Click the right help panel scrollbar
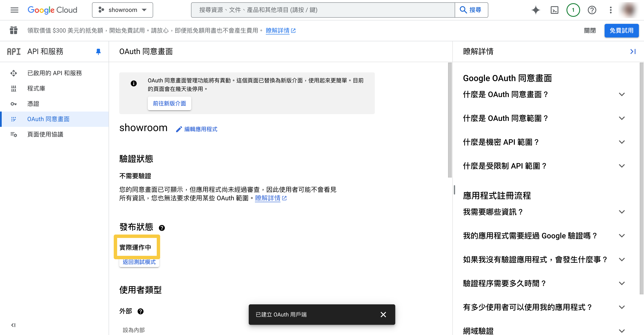Viewport: 644px width, 335px height. [641, 179]
